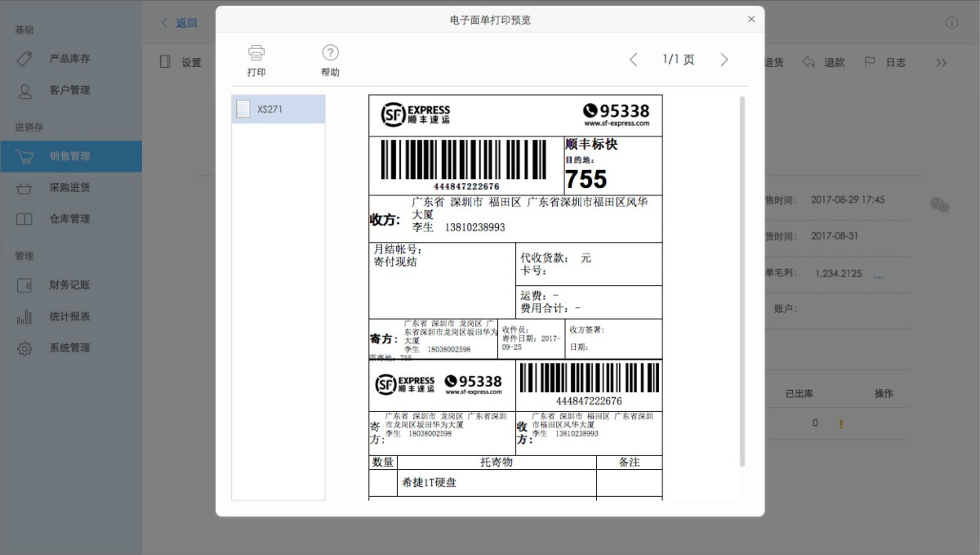Go to next page arrow
Screen dimensions: 980x555
pos(724,60)
